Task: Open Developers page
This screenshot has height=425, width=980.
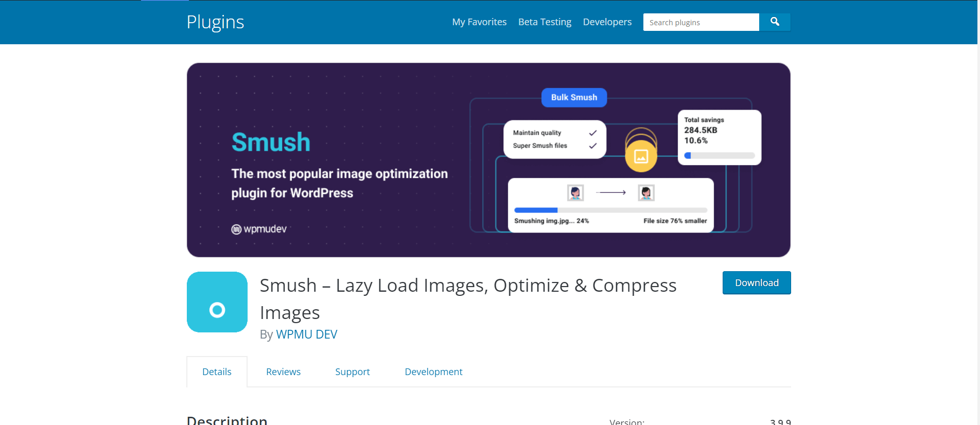Action: (607, 22)
